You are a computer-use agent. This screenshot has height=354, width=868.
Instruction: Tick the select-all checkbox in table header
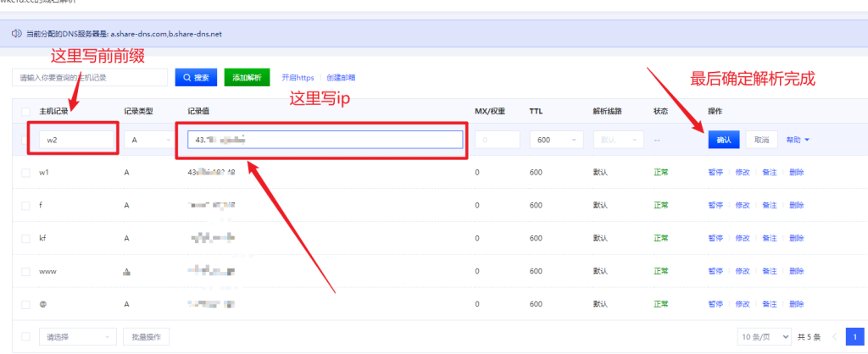click(25, 111)
